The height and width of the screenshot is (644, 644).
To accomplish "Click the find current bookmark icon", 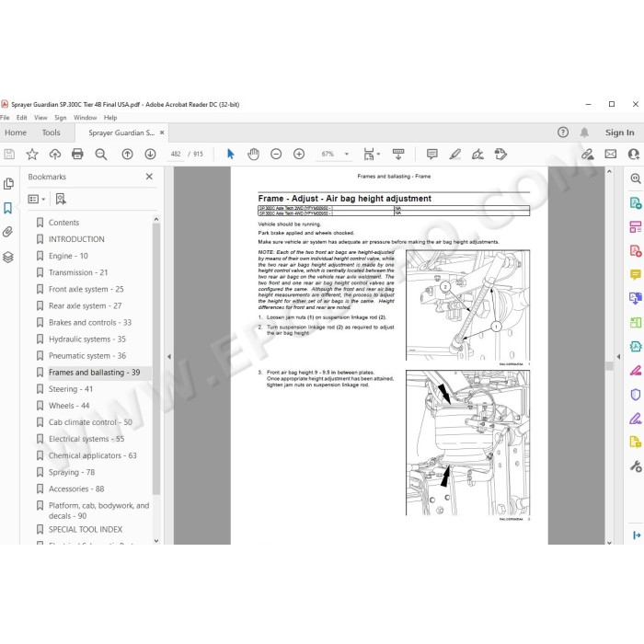I will (x=61, y=200).
